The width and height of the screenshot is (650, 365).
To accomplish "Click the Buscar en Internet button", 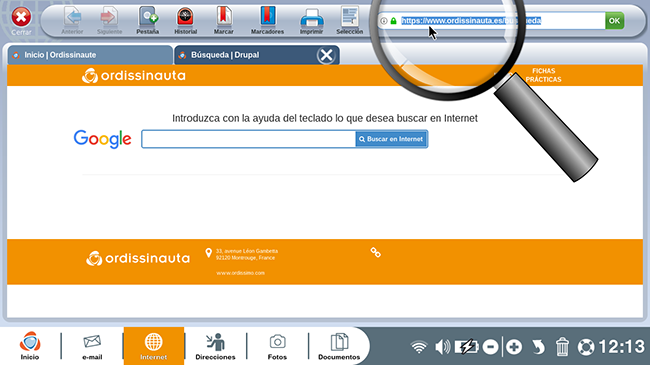I will [391, 139].
